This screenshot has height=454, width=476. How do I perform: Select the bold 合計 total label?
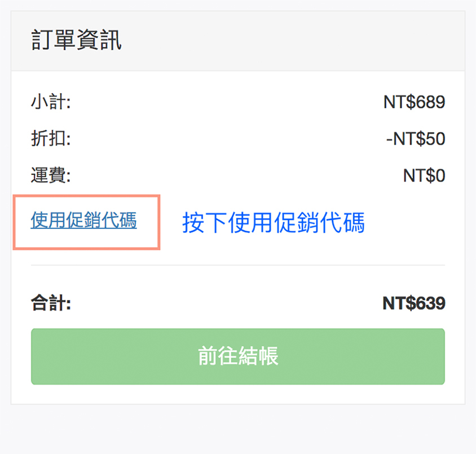click(x=50, y=303)
